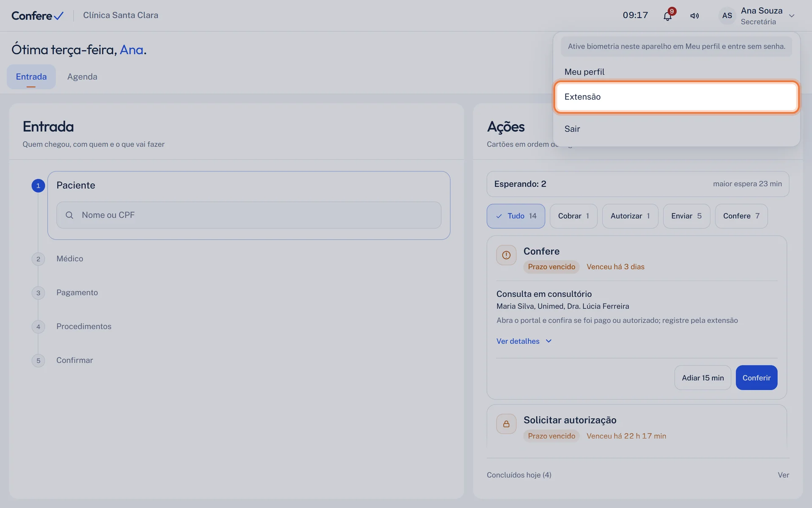This screenshot has width=812, height=508.
Task: Click the biometria tip banner in menu
Action: point(676,47)
